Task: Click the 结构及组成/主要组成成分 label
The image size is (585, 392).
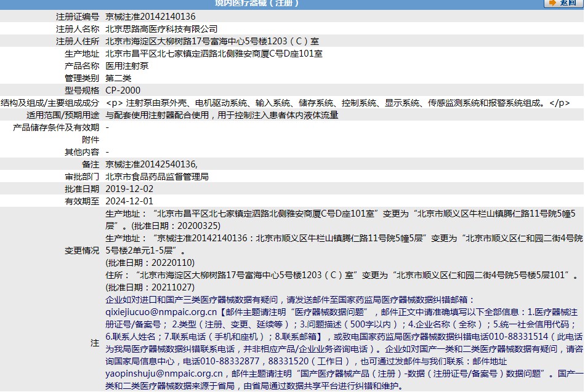Action: click(50, 103)
